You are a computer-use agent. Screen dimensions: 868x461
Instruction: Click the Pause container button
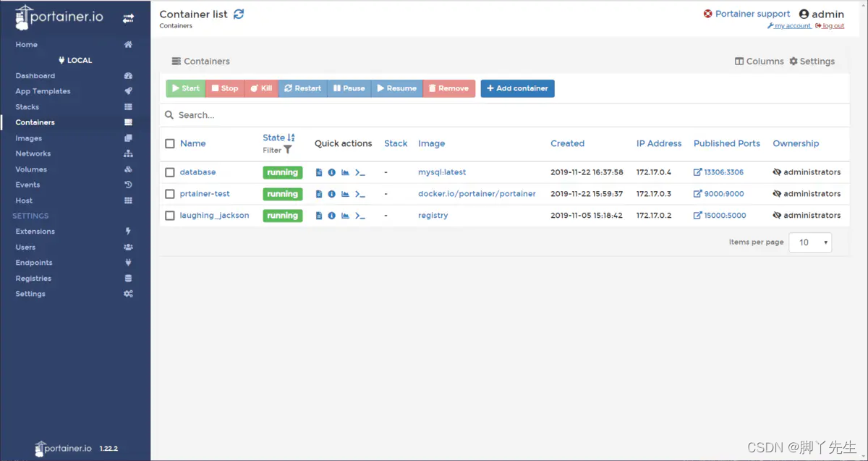pyautogui.click(x=349, y=88)
